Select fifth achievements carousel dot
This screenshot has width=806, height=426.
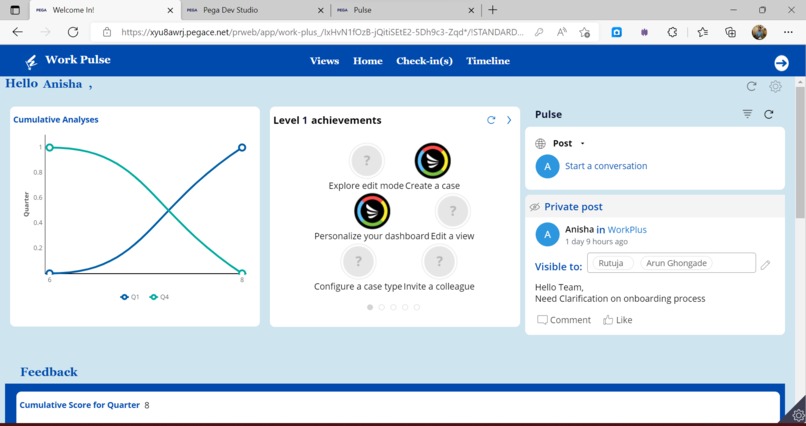point(417,307)
